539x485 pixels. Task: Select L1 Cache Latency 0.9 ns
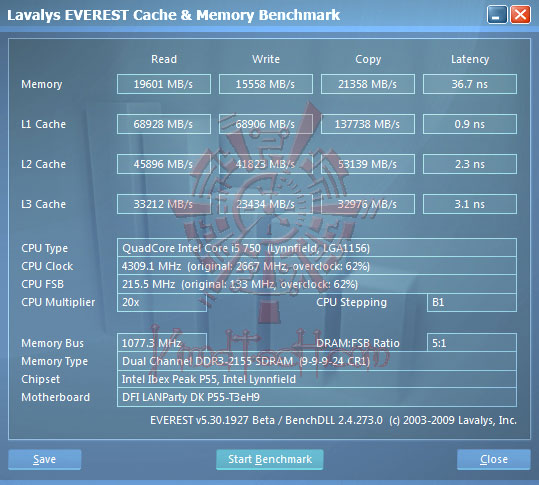click(x=470, y=124)
